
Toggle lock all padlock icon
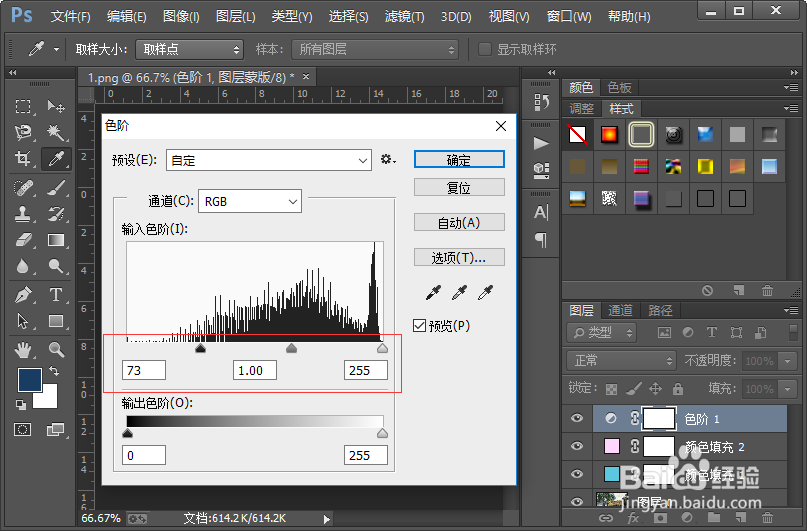click(x=678, y=389)
